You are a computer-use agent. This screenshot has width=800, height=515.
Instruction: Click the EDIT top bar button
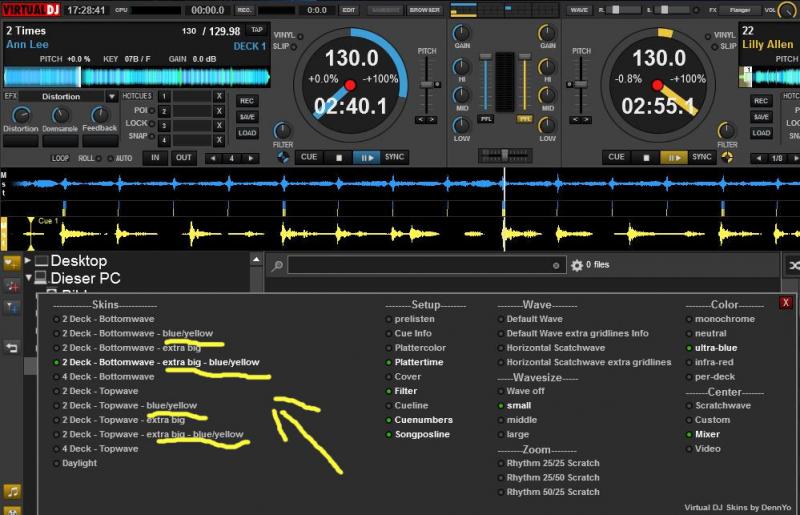click(349, 10)
